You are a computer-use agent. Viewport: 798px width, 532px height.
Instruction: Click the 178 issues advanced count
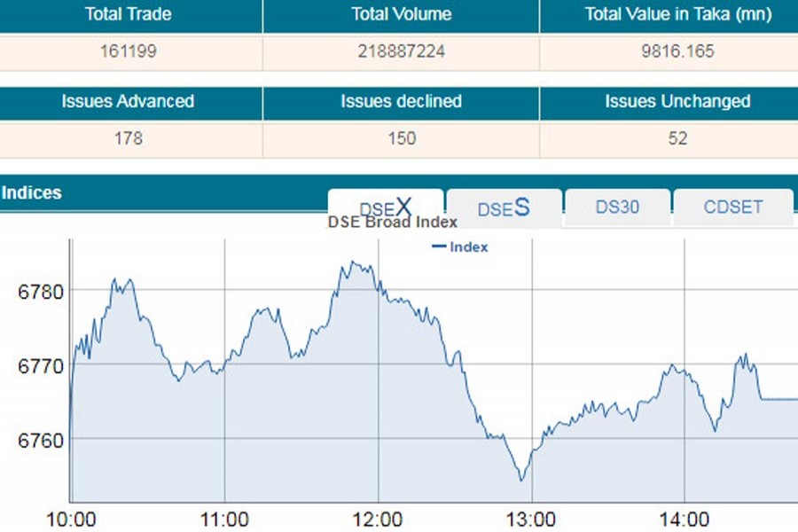128,138
